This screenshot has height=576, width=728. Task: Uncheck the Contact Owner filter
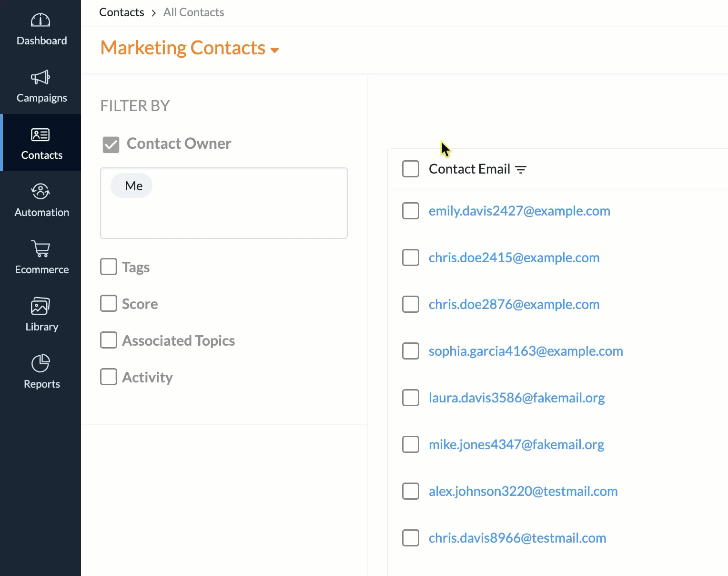click(x=111, y=144)
